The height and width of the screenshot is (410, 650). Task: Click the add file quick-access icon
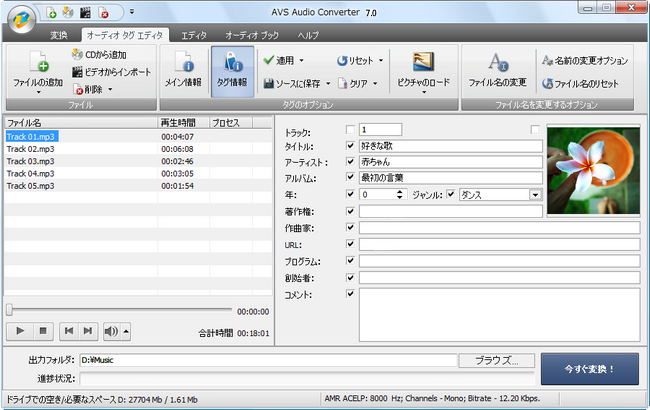point(51,13)
